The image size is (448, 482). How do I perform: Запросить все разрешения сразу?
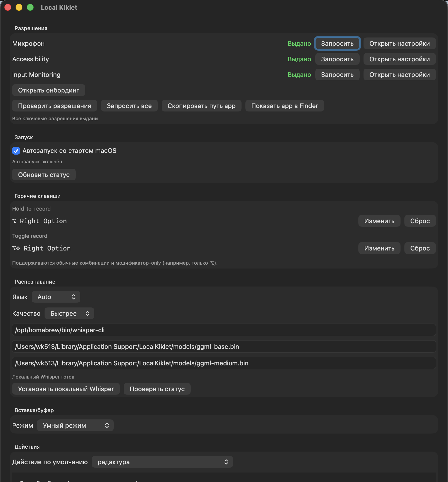tap(129, 106)
